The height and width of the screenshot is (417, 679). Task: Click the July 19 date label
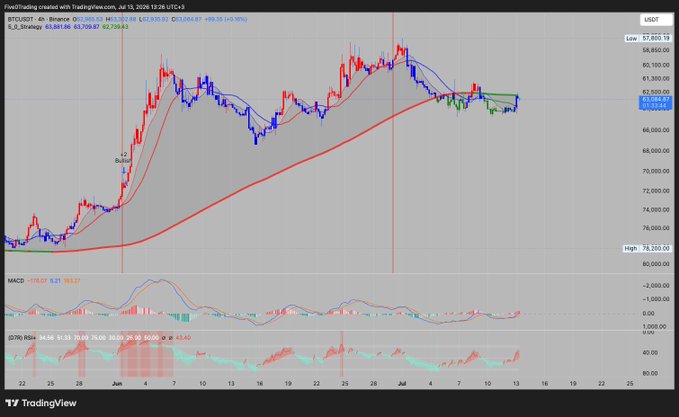tap(573, 384)
